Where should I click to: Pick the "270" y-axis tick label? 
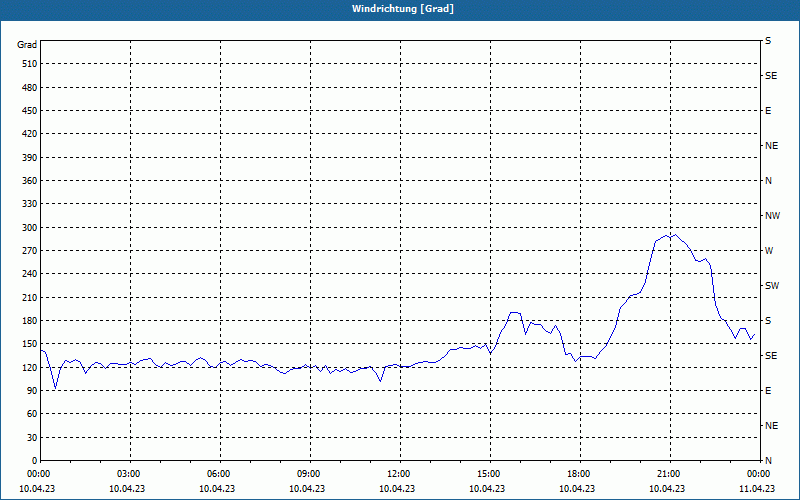pos(30,251)
